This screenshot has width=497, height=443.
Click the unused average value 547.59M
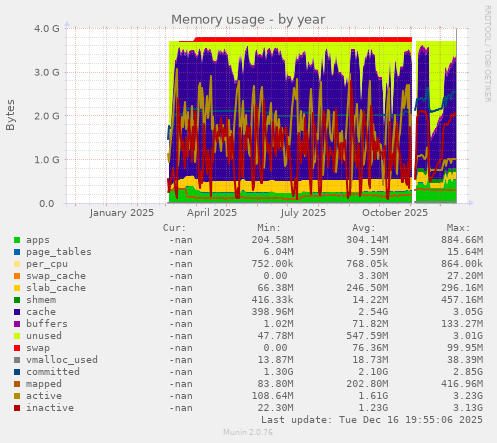coord(367,336)
